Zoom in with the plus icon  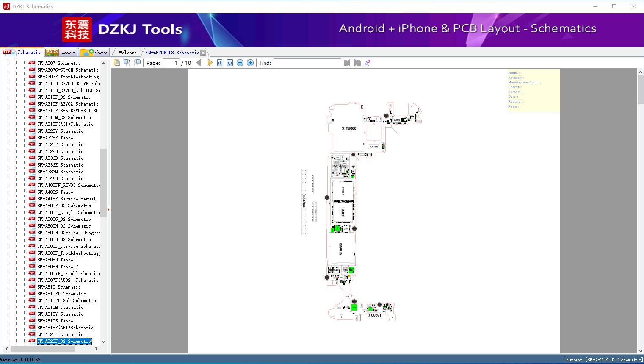click(250, 63)
